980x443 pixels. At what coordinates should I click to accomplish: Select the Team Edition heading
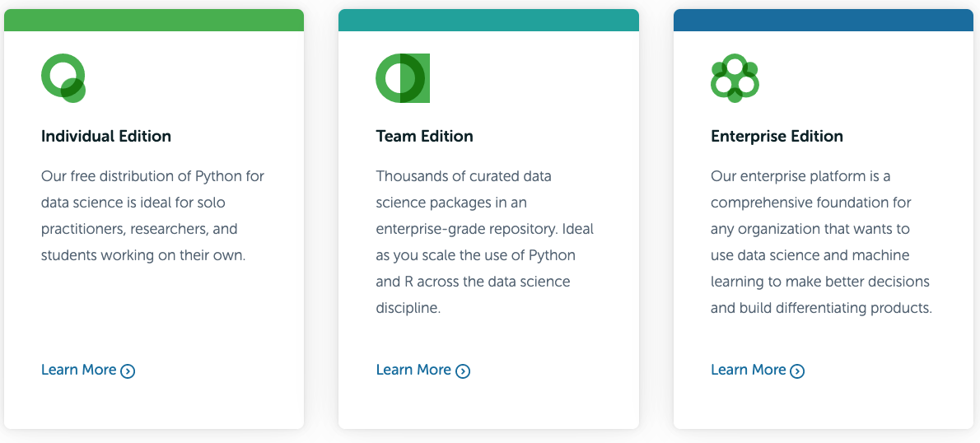[x=424, y=136]
